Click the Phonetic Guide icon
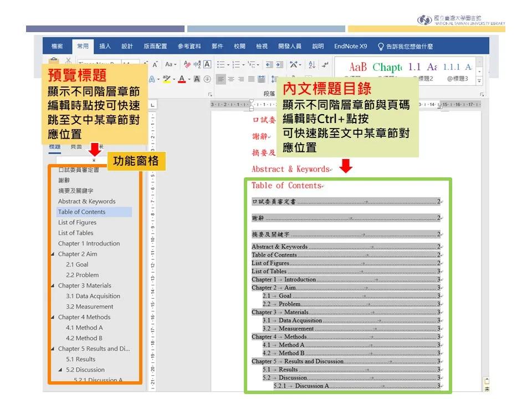 click(197, 65)
